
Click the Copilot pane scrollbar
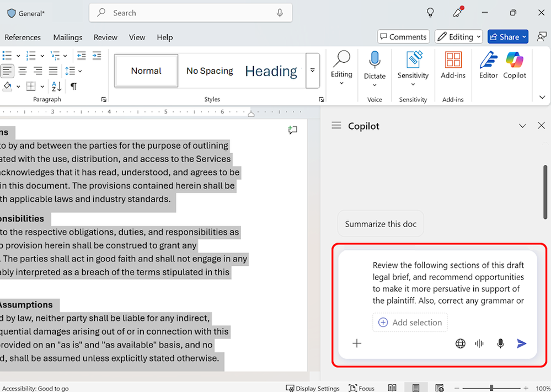pyautogui.click(x=545, y=192)
